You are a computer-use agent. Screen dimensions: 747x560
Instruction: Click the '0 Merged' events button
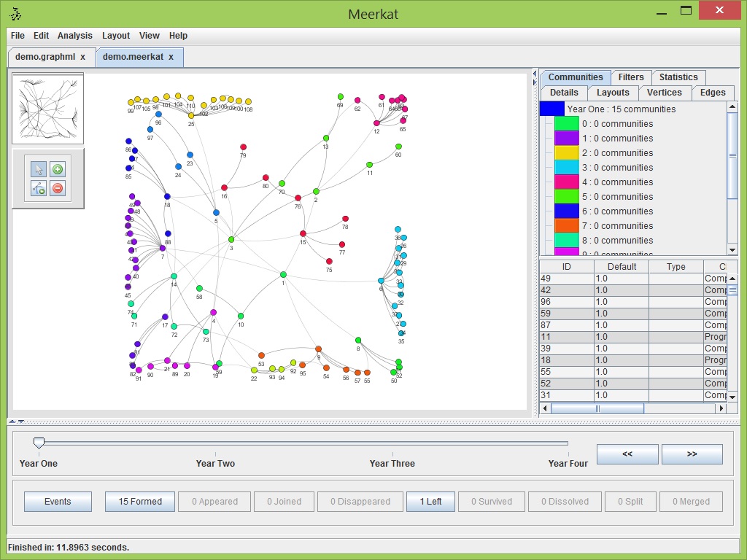[x=692, y=502]
